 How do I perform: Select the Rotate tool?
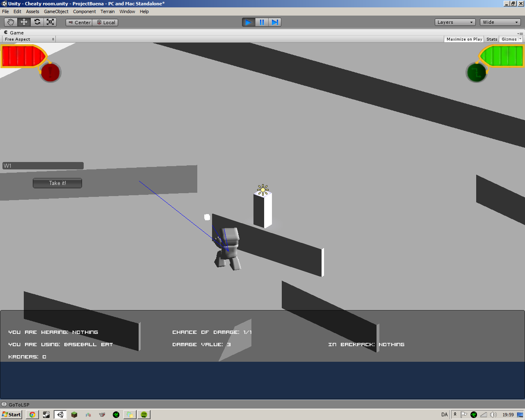(x=37, y=22)
